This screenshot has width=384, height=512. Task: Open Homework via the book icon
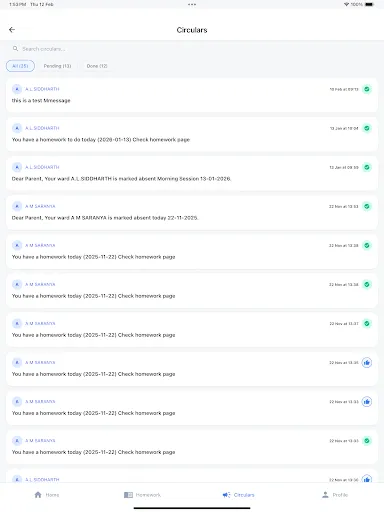pos(128,495)
